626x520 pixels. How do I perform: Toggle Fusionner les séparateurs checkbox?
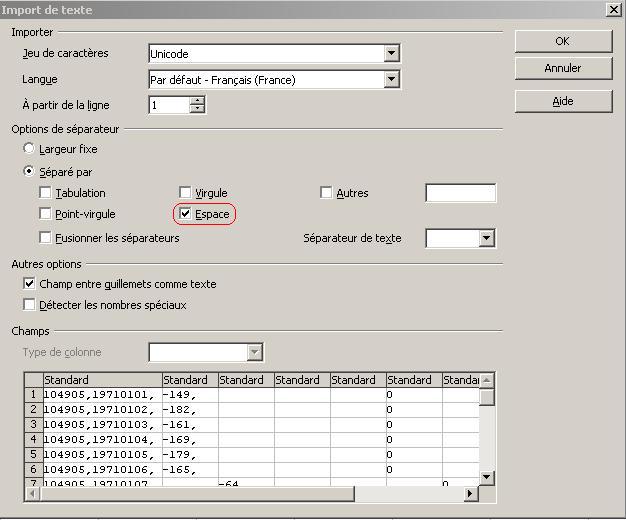[46, 238]
